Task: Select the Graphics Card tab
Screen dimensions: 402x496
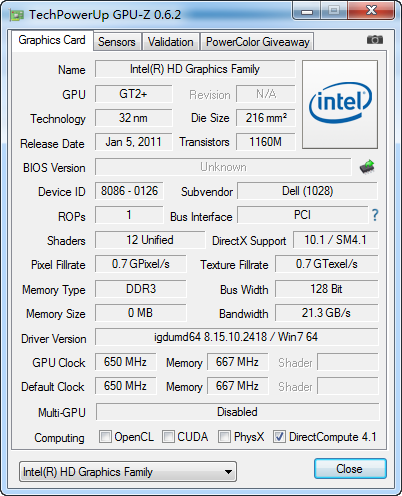Action: (52, 40)
